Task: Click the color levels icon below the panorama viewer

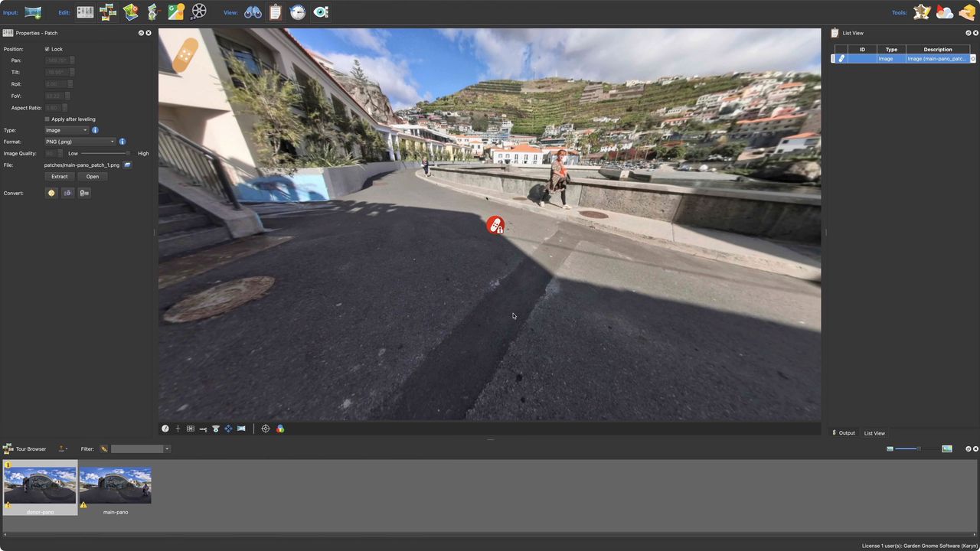Action: 279,429
